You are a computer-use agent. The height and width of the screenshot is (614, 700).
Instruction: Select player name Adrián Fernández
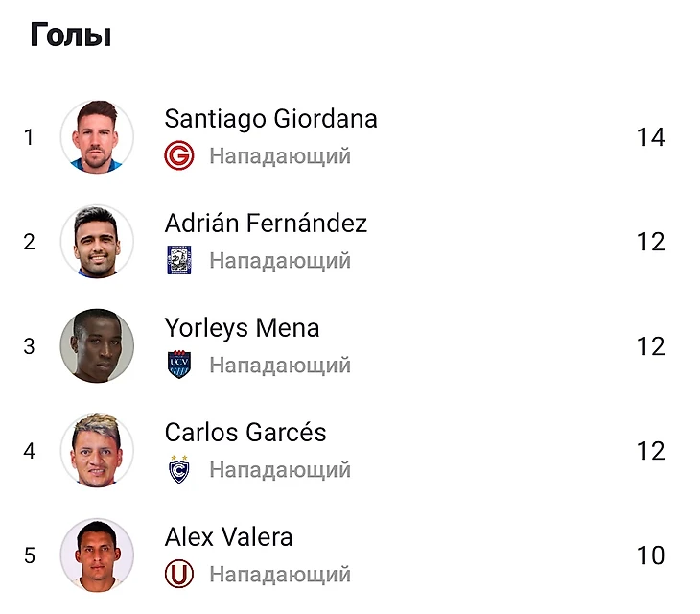tap(266, 224)
